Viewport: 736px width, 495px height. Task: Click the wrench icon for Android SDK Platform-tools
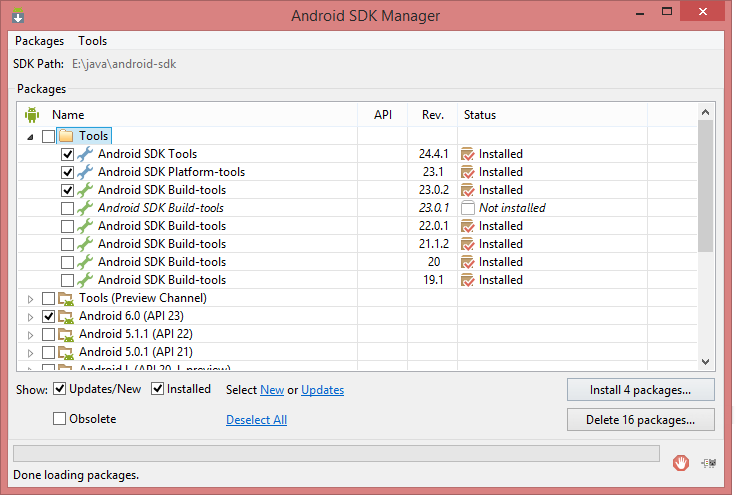point(85,172)
